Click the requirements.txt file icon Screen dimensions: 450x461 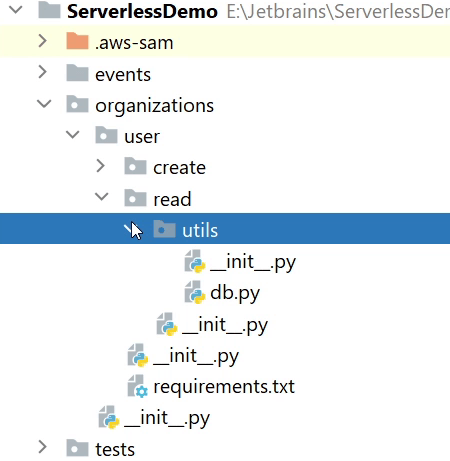click(x=137, y=386)
